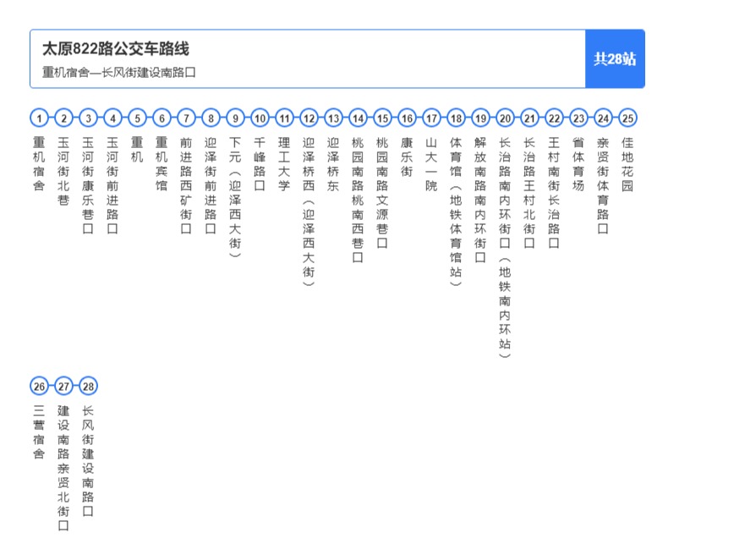Click station circle number 17
Image resolution: width=734 pixels, height=560 pixels.
click(431, 118)
